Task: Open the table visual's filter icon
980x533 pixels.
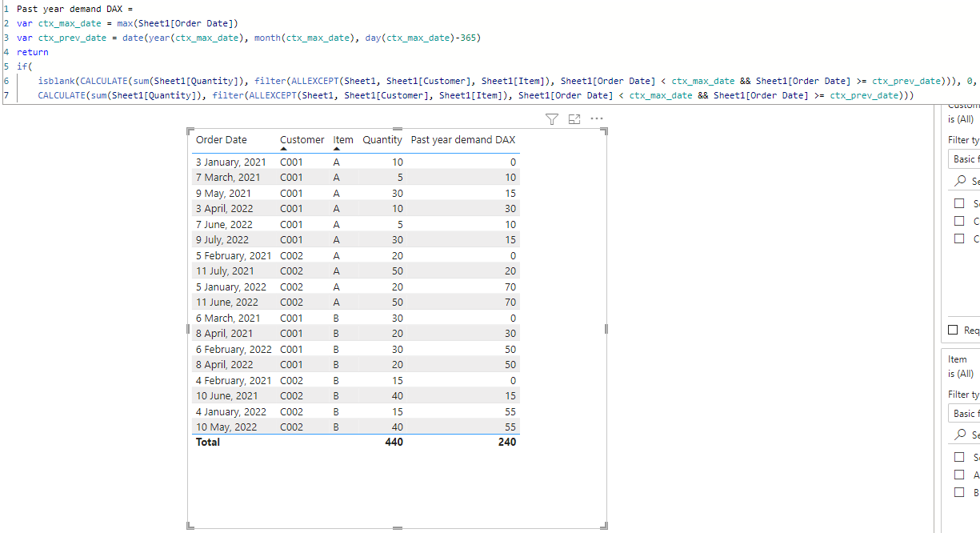Action: pyautogui.click(x=551, y=119)
